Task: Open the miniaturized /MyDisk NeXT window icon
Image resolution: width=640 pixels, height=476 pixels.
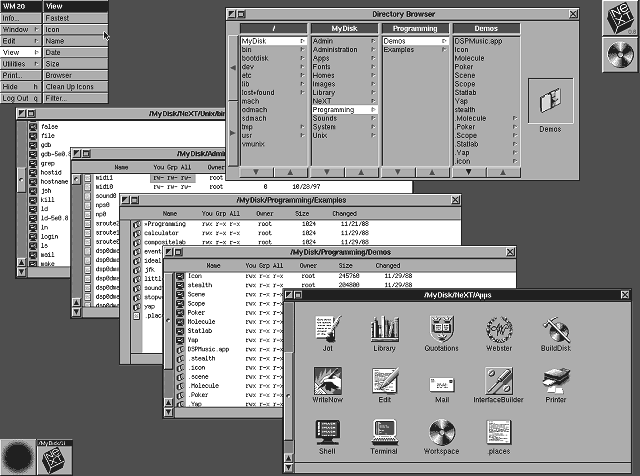Action: click(x=55, y=457)
